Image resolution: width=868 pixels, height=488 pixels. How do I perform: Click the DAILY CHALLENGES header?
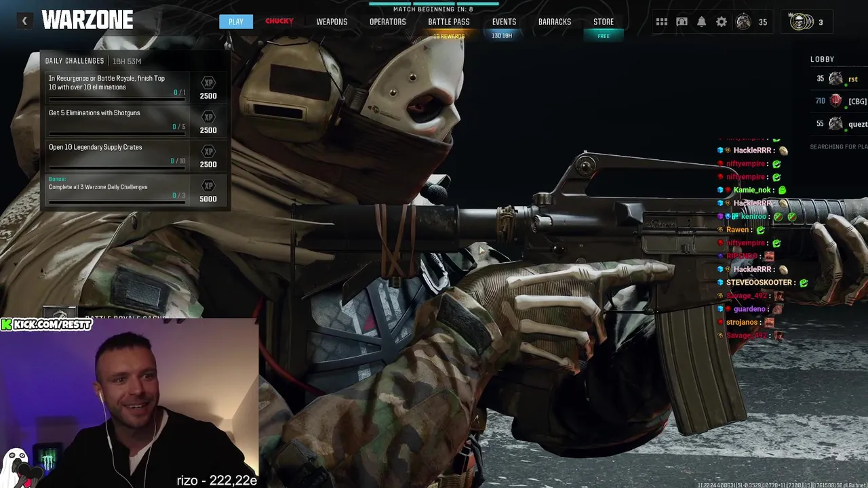click(x=75, y=61)
